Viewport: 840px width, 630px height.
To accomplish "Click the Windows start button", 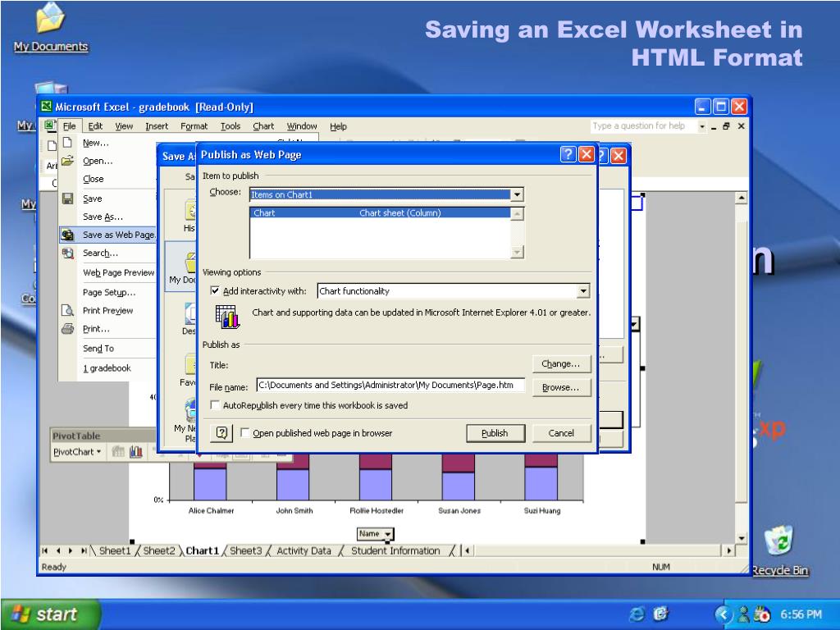I will [51, 614].
